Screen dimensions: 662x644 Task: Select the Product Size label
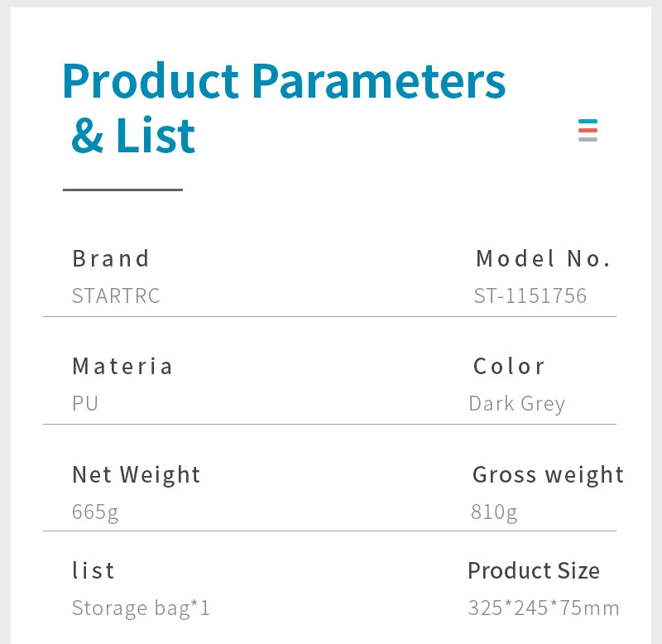534,570
